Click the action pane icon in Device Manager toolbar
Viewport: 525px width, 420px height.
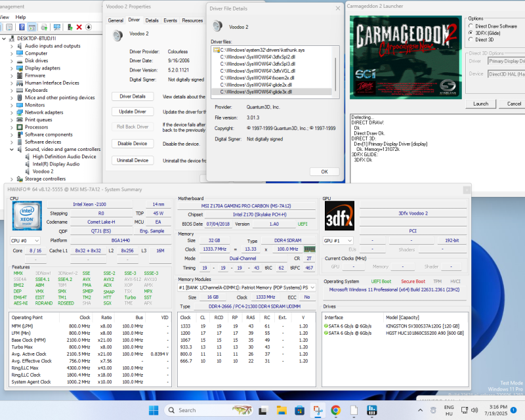(31, 27)
